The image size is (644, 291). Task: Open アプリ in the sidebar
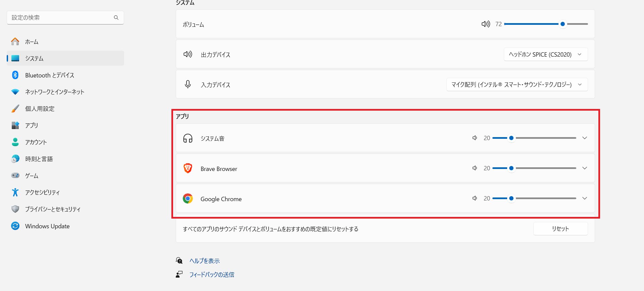[x=65, y=125]
